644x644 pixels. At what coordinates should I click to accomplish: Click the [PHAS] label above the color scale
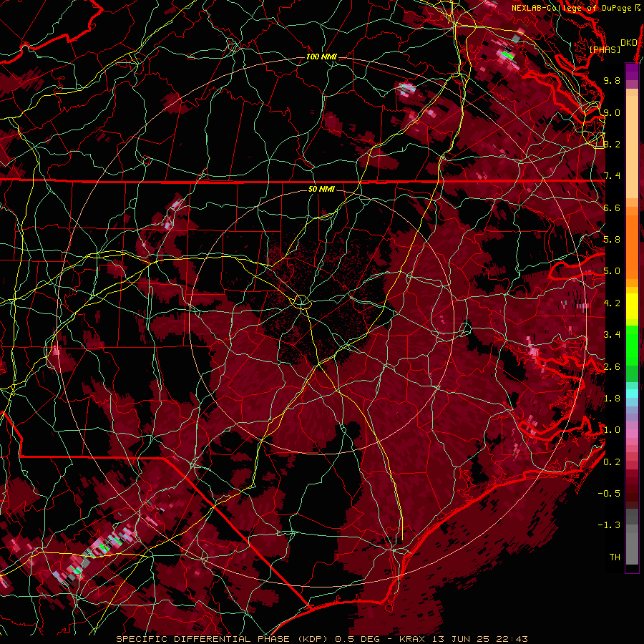[605, 49]
